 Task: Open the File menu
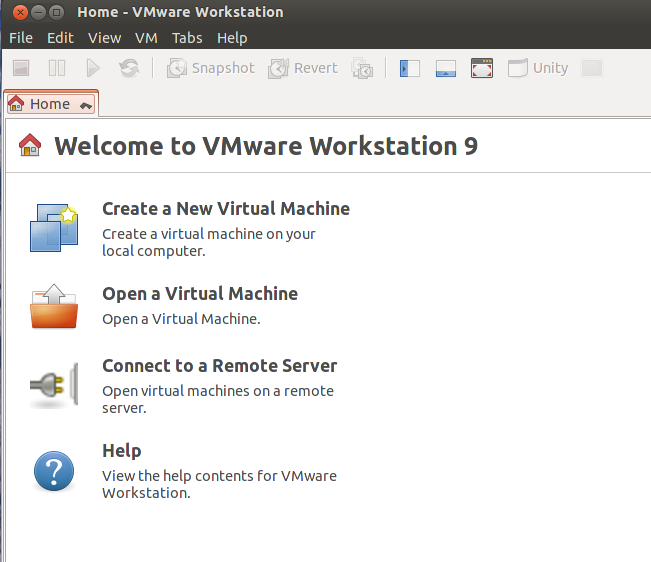click(x=21, y=38)
